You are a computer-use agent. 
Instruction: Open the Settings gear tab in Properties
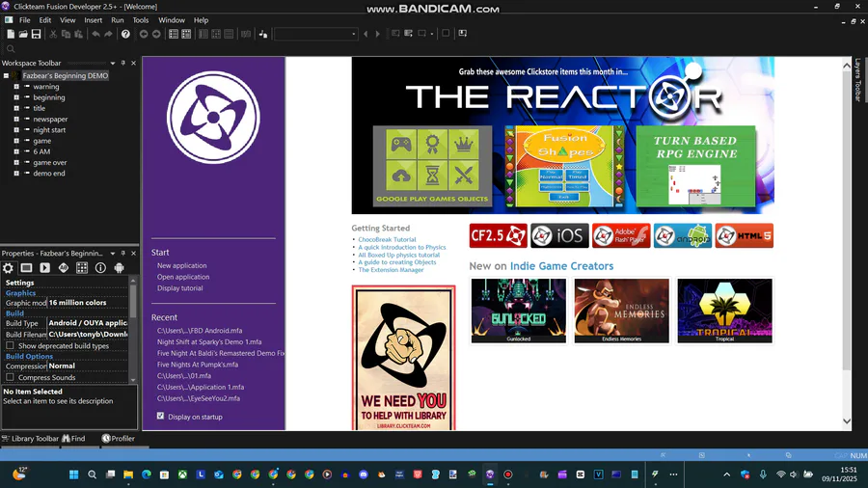click(x=9, y=268)
